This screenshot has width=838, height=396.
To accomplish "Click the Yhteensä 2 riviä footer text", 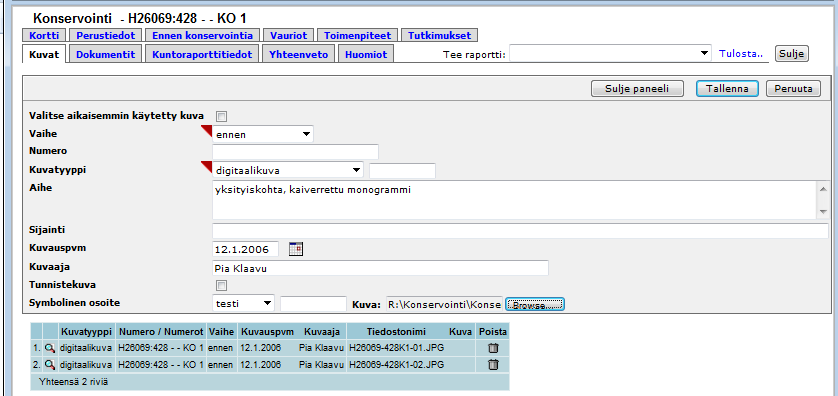I will 74,382.
